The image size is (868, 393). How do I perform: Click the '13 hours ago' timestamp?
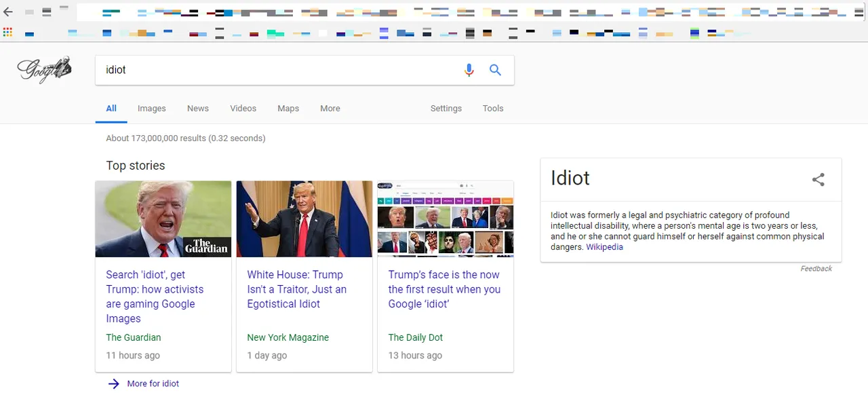tap(415, 355)
